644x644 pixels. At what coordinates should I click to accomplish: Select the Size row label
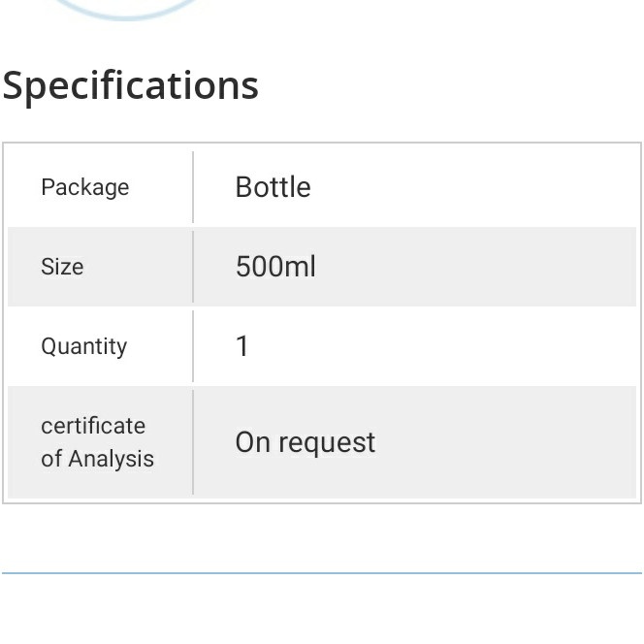click(x=62, y=267)
